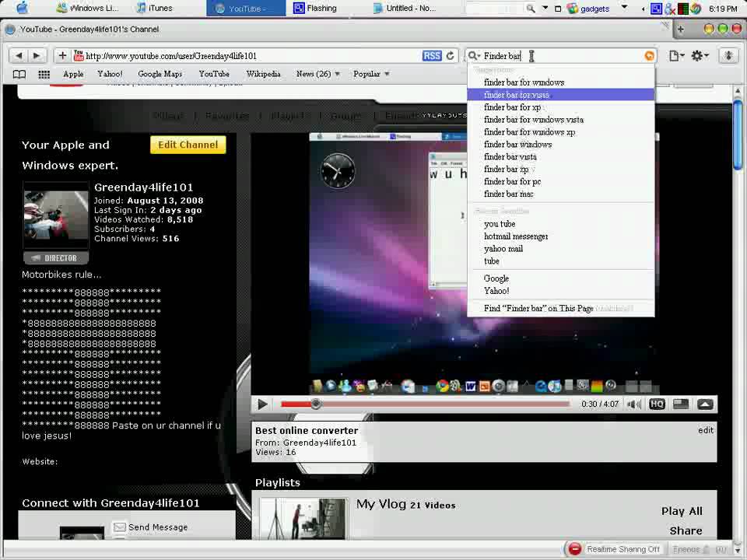The height and width of the screenshot is (560, 747).
Task: Click the clock showing 6:19 PM
Action: (723, 9)
